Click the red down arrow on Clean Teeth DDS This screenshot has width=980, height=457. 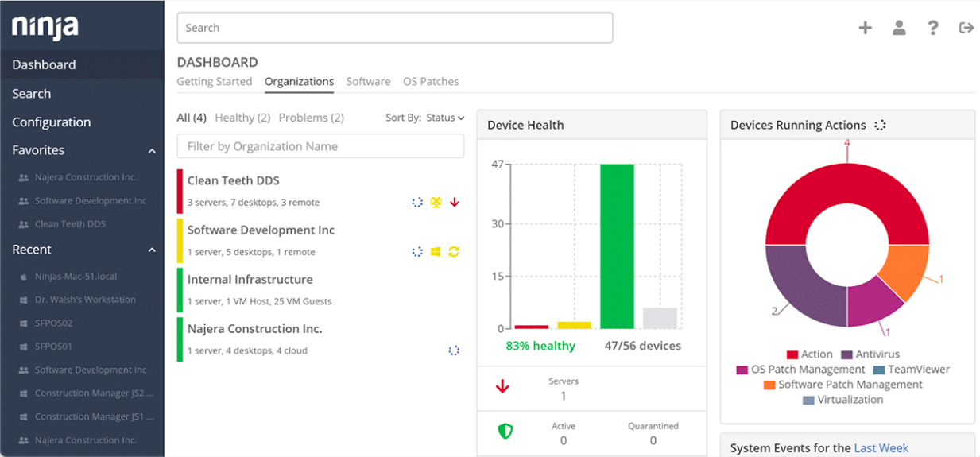click(455, 202)
